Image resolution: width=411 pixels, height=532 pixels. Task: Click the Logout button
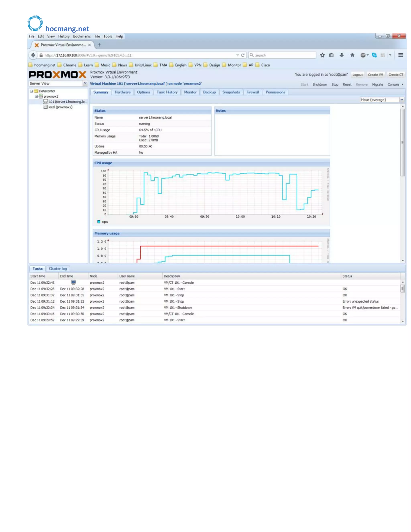357,75
